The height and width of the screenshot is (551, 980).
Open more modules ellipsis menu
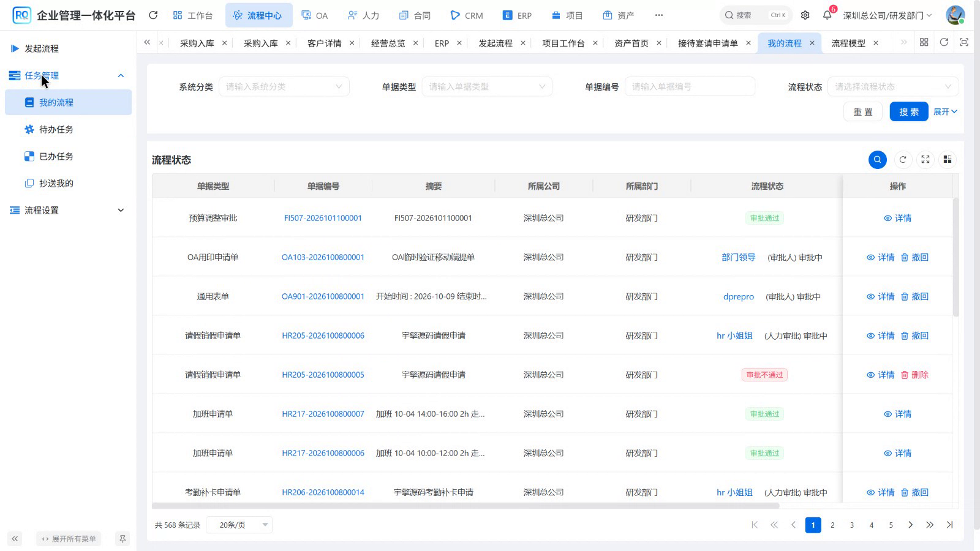(658, 15)
